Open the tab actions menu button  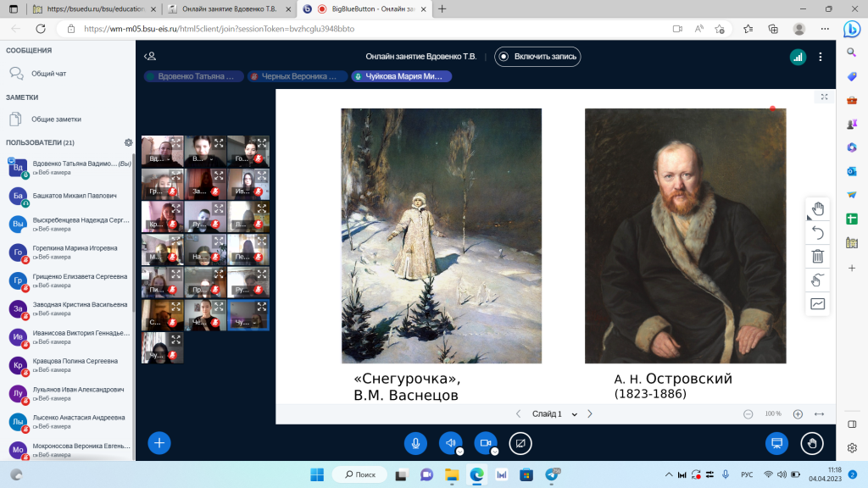click(x=14, y=8)
